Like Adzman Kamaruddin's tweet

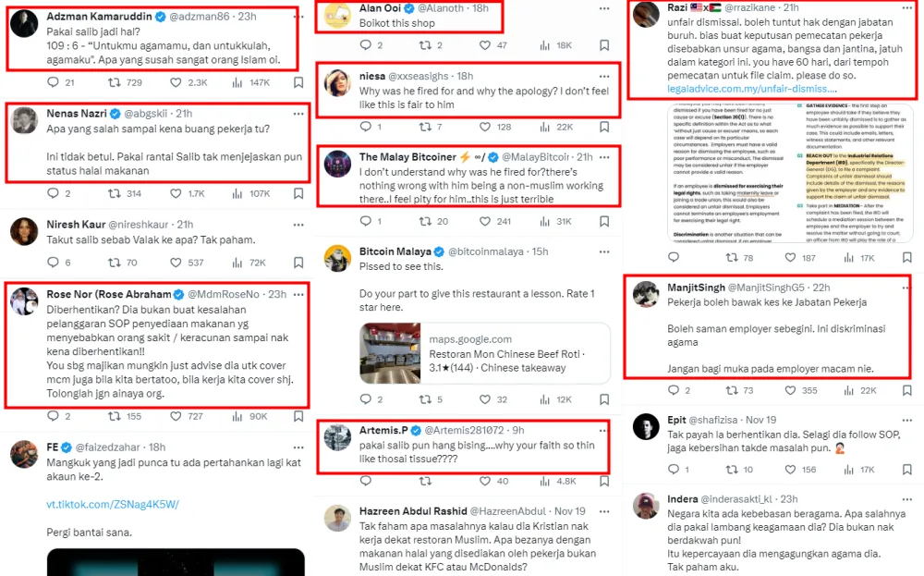(x=176, y=82)
